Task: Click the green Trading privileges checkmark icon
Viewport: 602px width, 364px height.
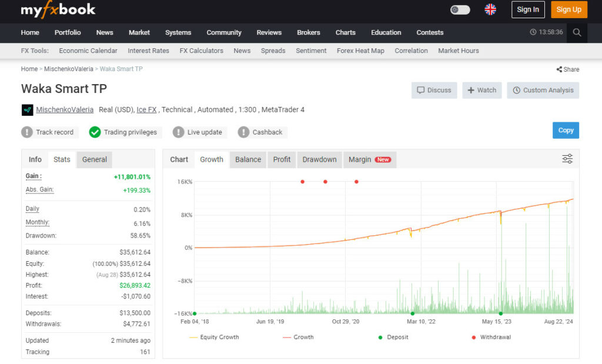Action: (x=95, y=132)
